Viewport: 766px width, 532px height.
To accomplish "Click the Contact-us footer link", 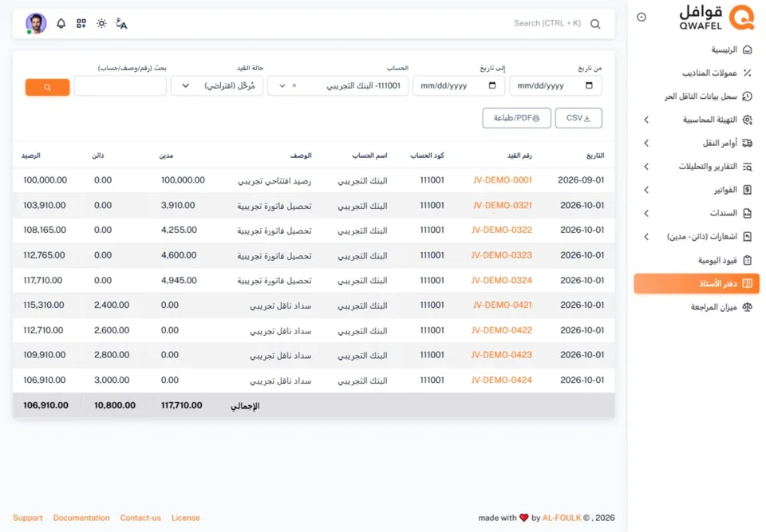I will (140, 518).
